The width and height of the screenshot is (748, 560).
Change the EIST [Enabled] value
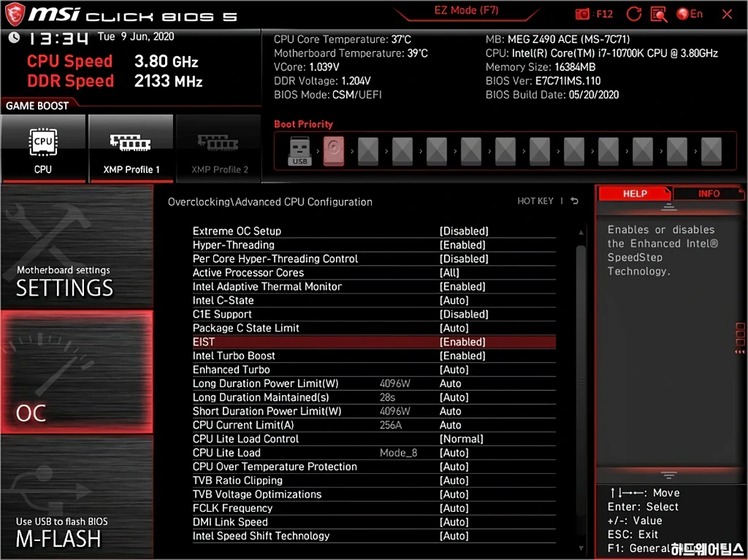(x=462, y=342)
